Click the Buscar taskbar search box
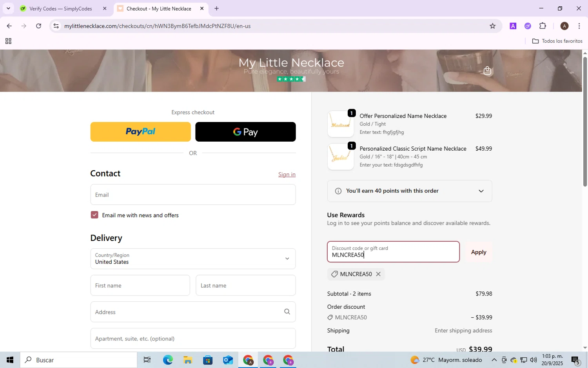 pos(79,360)
